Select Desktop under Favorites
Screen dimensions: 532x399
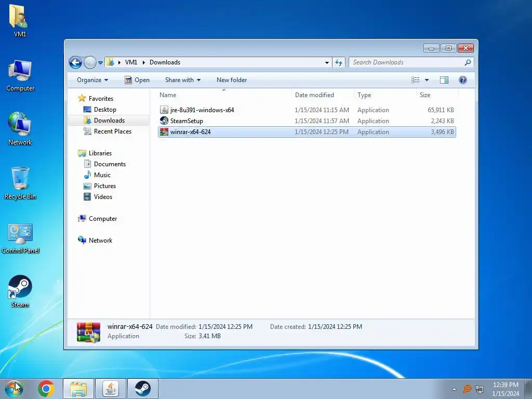pyautogui.click(x=100, y=110)
